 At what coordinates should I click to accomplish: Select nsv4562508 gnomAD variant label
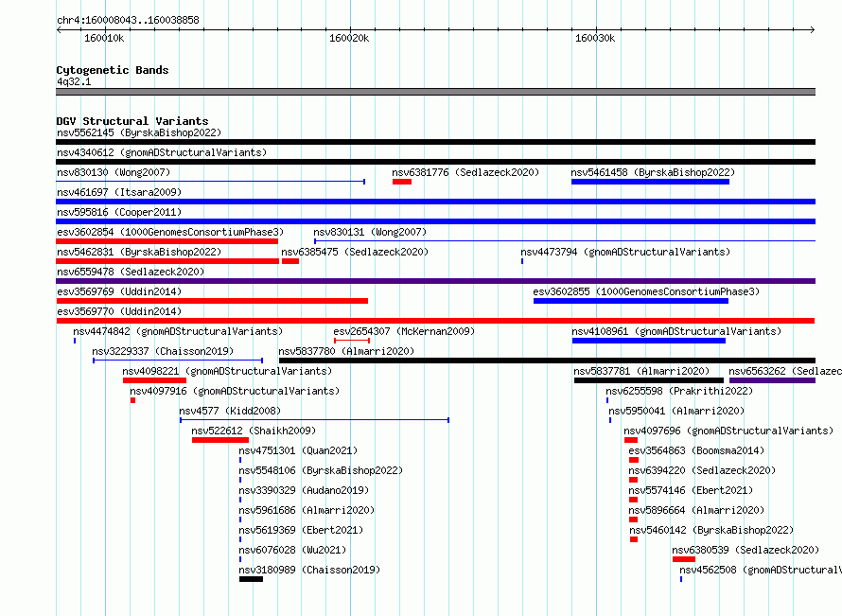(761, 570)
